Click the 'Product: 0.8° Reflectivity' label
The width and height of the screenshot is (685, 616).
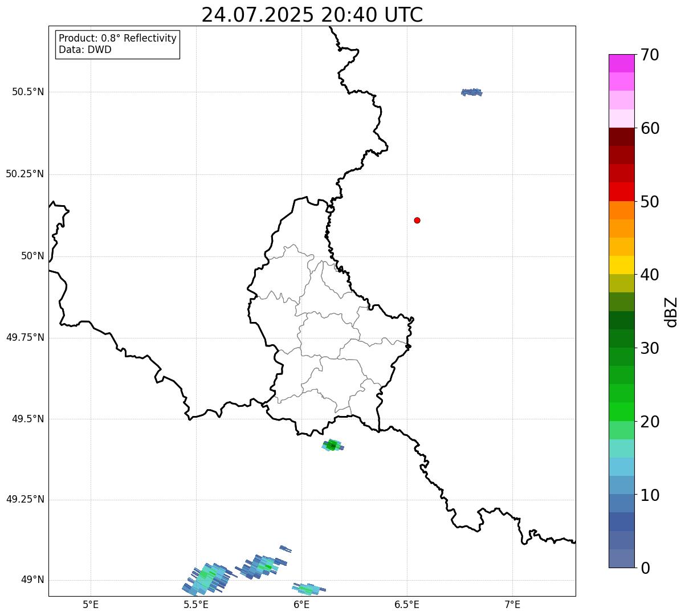[x=118, y=38]
